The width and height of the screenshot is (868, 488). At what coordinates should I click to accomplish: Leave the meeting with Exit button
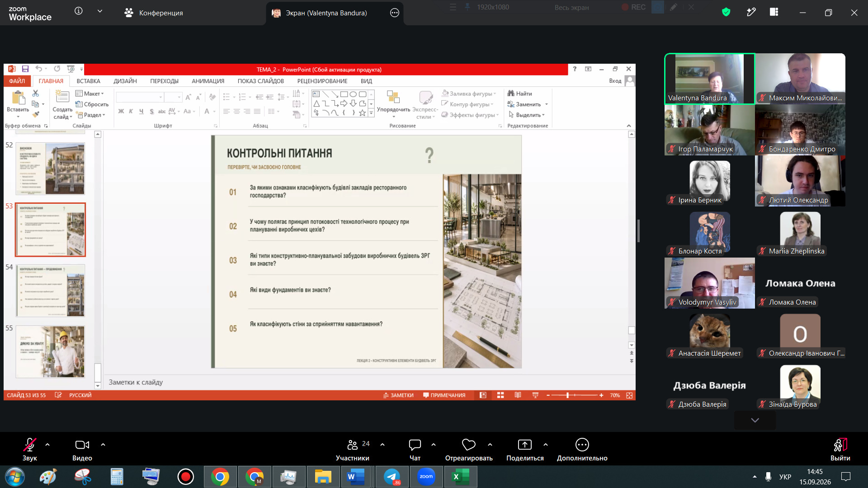[x=840, y=450]
